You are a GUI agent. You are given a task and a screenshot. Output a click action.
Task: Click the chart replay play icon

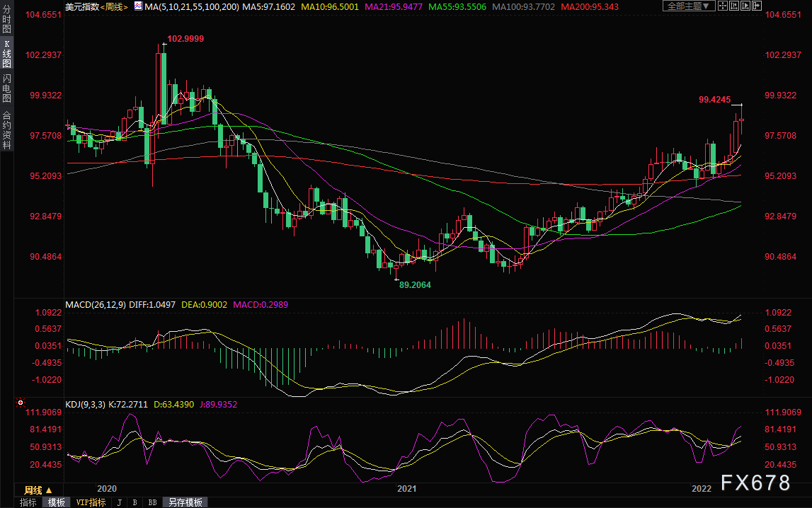[745, 6]
